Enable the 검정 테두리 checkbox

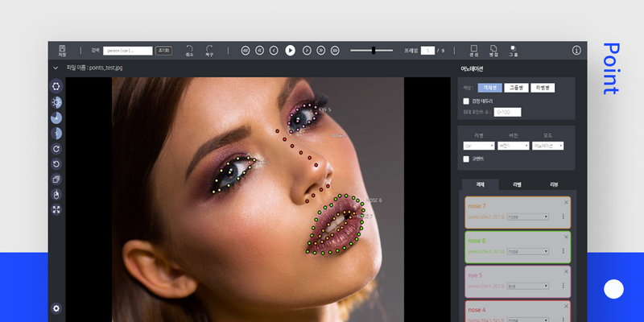[x=466, y=101]
